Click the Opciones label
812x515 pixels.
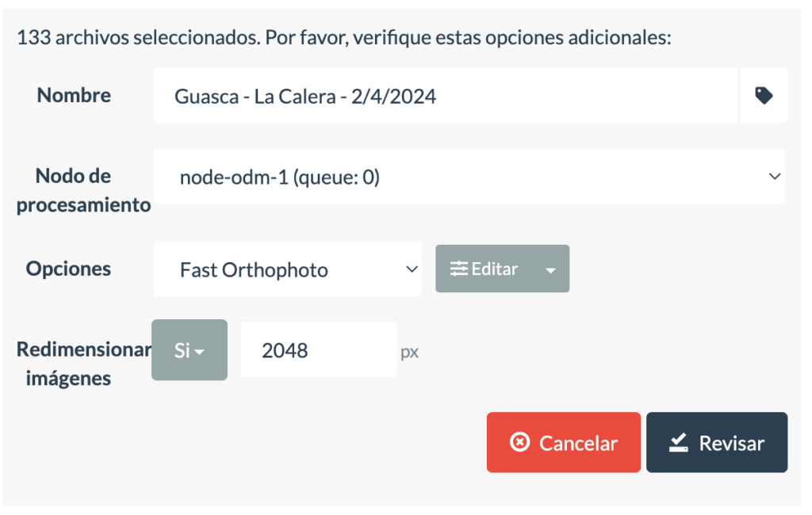[x=68, y=269]
